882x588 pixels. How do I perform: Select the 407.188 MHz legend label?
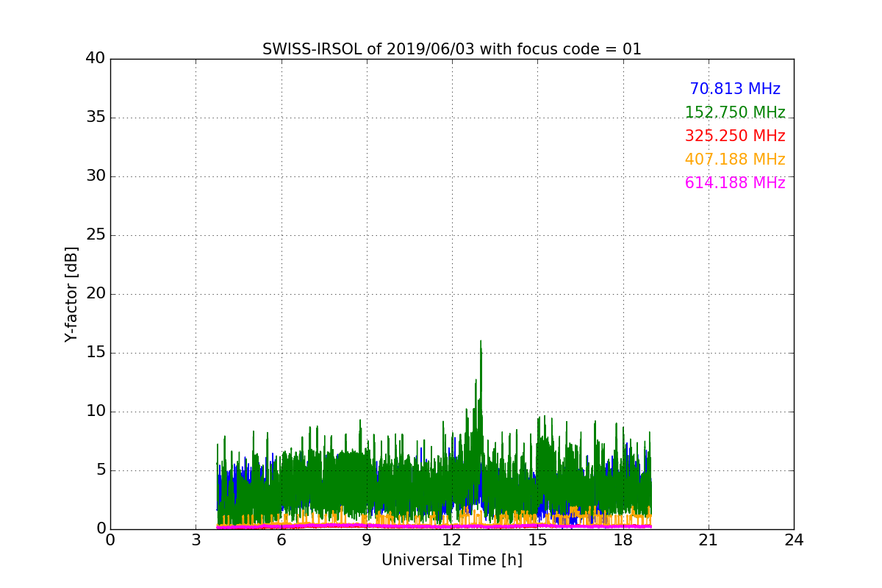coord(735,159)
